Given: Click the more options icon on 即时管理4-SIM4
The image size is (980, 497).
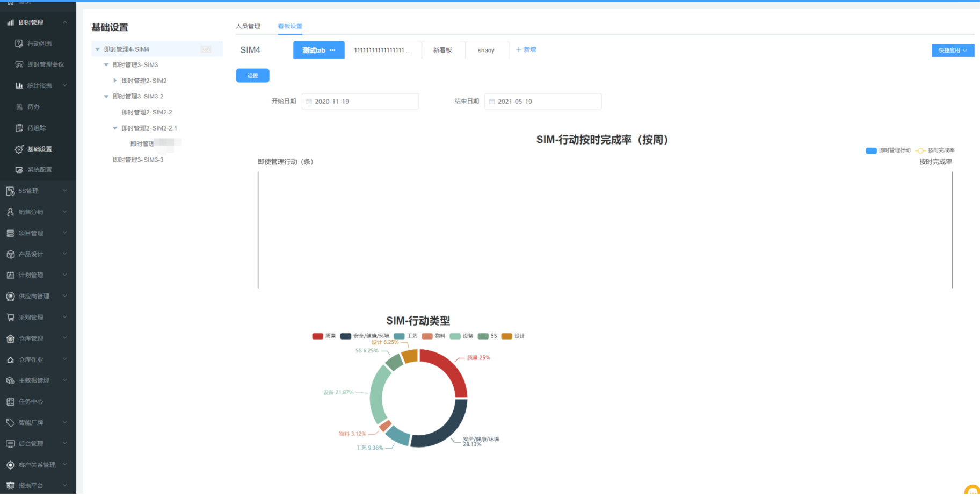Looking at the screenshot, I should pyautogui.click(x=205, y=49).
